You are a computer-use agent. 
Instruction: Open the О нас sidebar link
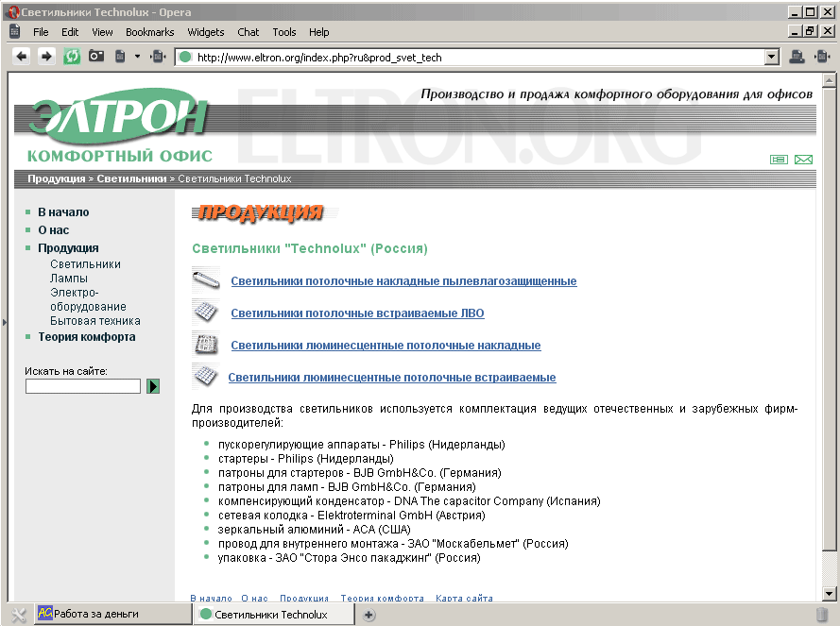click(54, 230)
